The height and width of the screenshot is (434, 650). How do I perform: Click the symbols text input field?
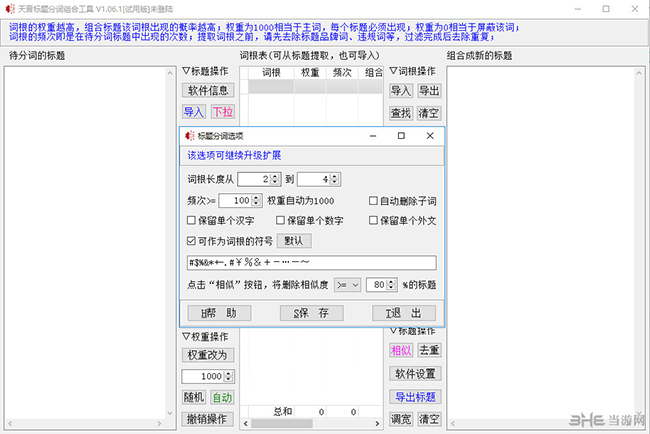tap(311, 263)
